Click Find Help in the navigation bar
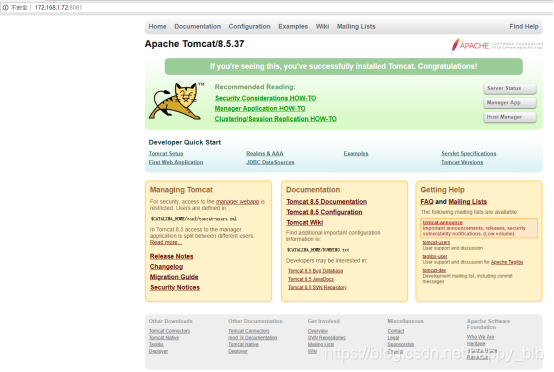 [524, 26]
